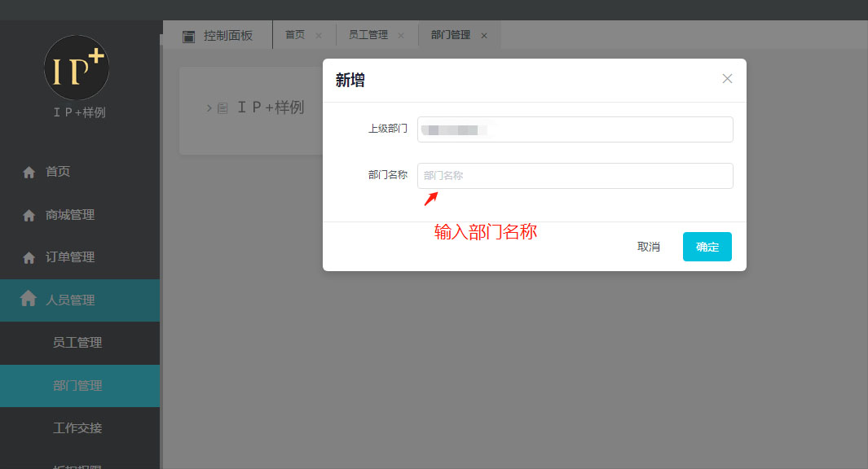
Task: Click the IP+ logo avatar
Action: [77, 68]
